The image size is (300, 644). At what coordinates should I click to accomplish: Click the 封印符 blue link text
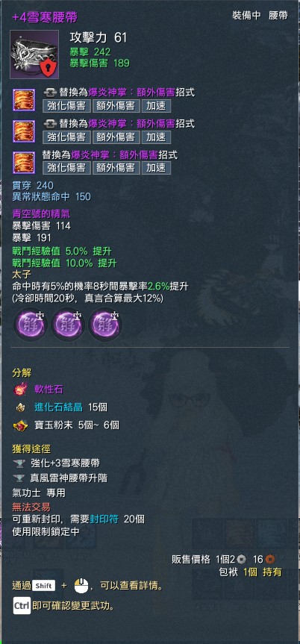[x=104, y=519]
